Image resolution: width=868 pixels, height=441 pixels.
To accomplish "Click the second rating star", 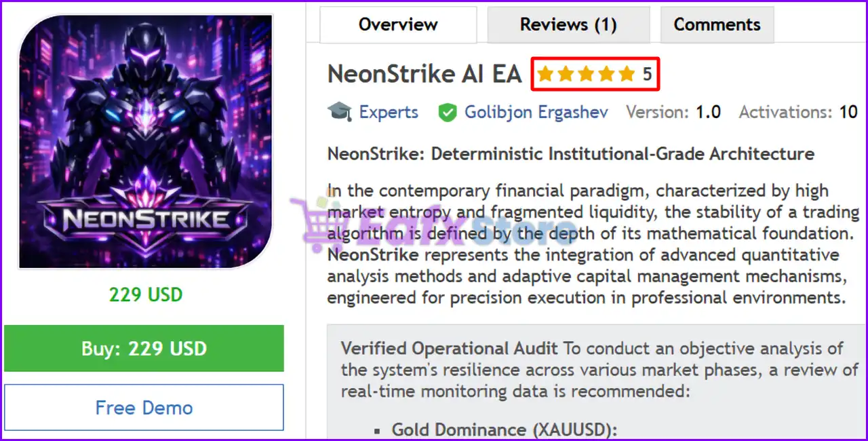I will (x=566, y=74).
